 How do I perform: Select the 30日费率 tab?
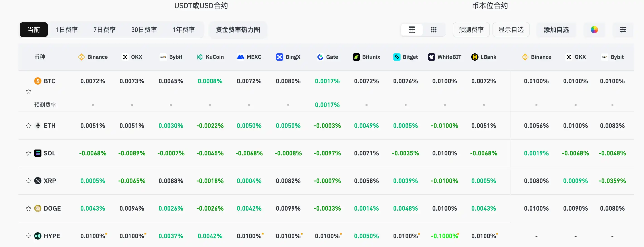tap(144, 30)
